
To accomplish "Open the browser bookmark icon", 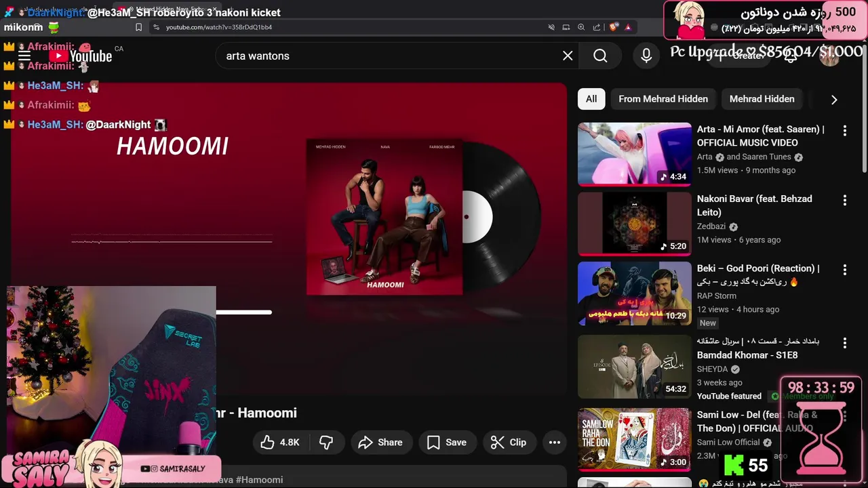I will pos(138,27).
